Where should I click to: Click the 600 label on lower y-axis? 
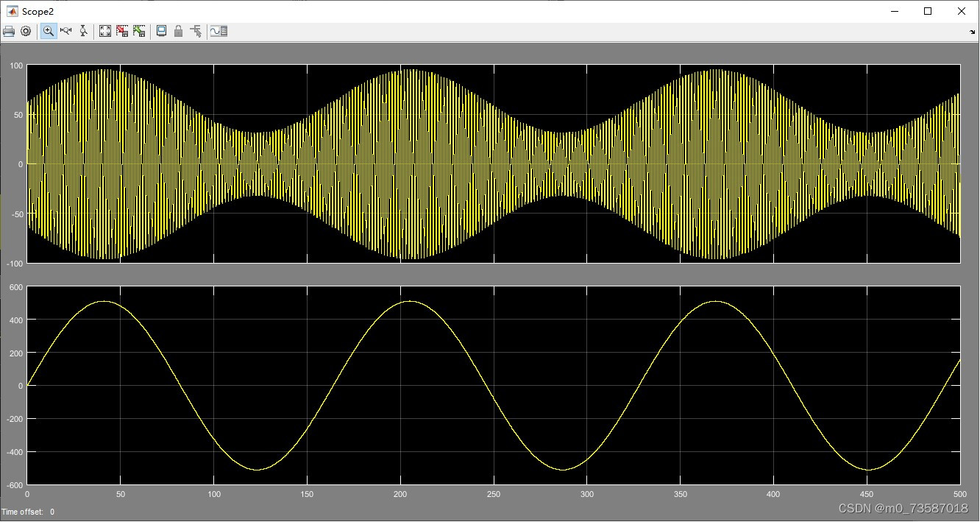point(16,287)
